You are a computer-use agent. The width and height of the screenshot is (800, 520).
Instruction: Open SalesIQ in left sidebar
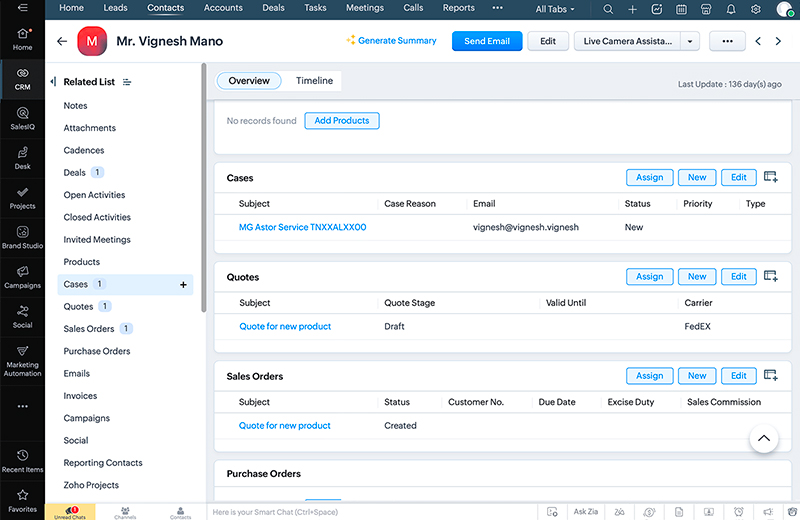tap(22, 119)
